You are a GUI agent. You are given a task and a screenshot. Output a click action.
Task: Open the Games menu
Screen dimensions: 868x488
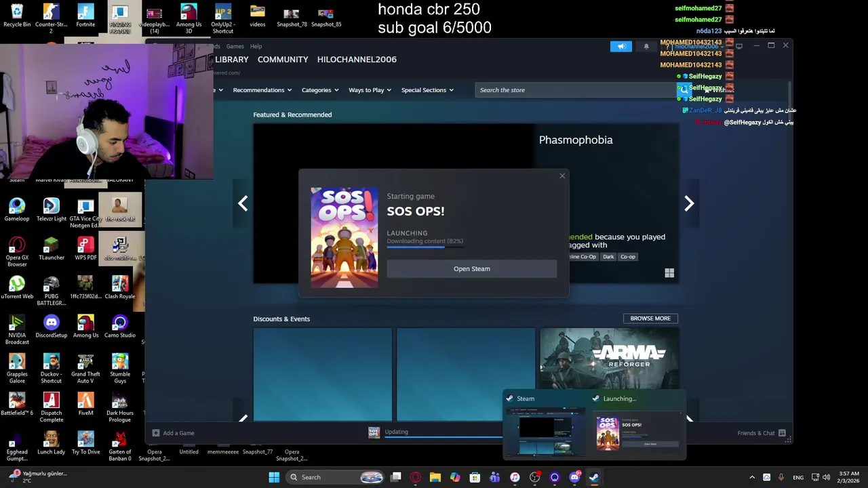coord(235,46)
